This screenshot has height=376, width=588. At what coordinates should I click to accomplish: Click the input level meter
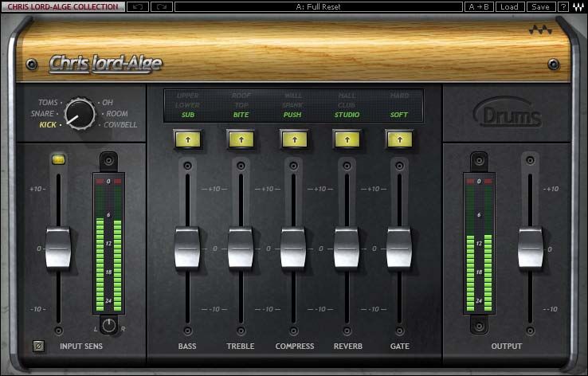(108, 243)
